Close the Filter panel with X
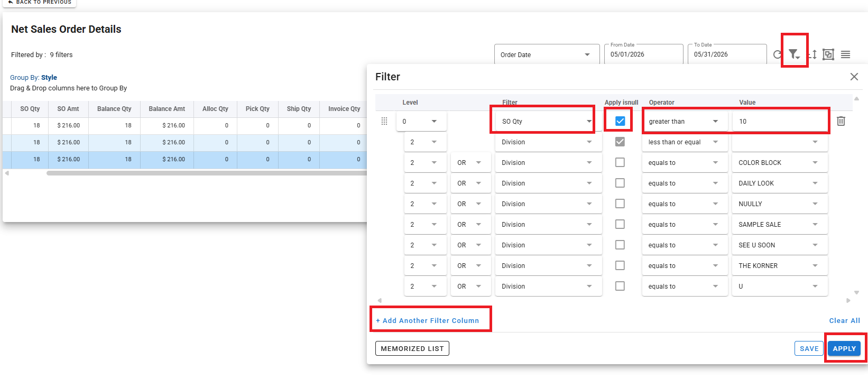 click(854, 77)
